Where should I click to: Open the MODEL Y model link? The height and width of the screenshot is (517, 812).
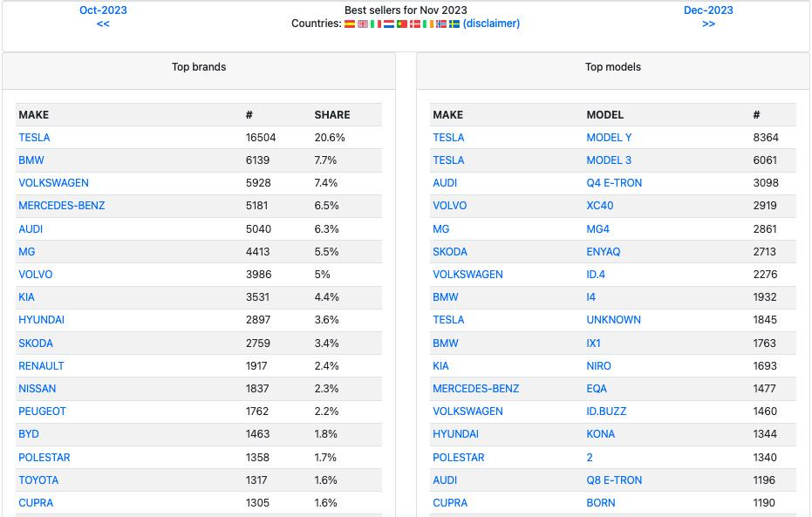coord(609,138)
